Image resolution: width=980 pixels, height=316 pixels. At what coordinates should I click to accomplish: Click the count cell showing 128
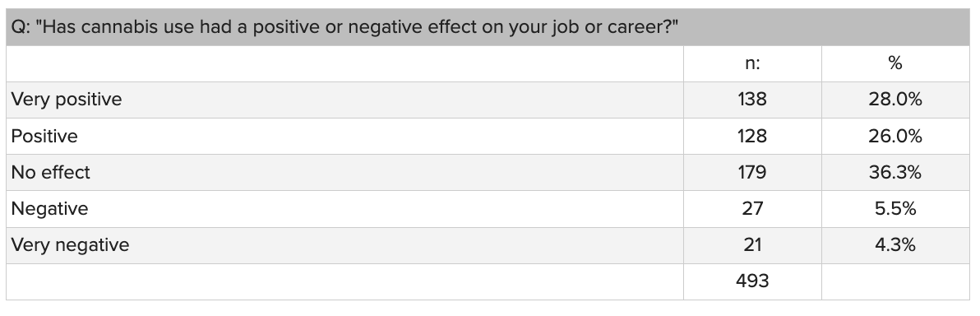752,136
